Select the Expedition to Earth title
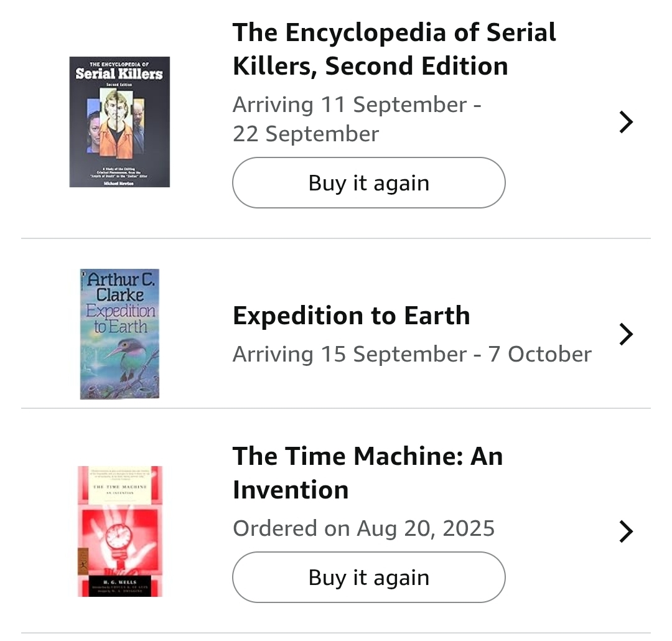Screen dimensions: 672x641 352,316
